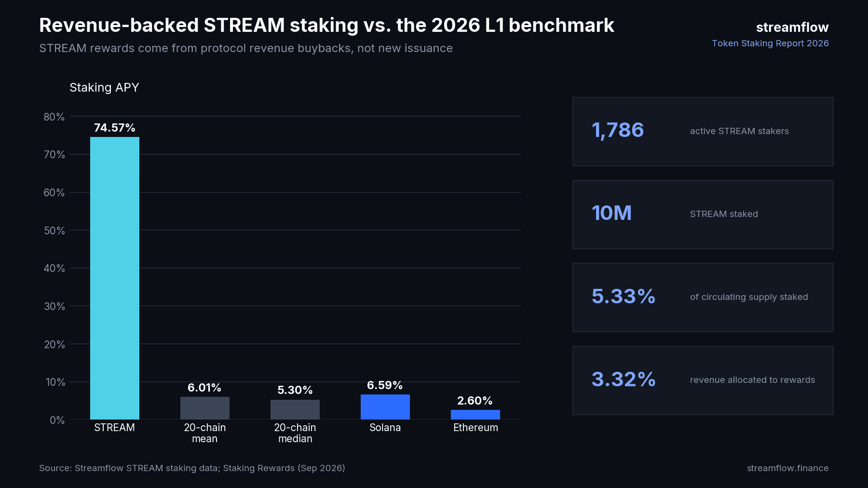Open the Token Staking Report 2026 link
868x488 pixels.
click(770, 43)
